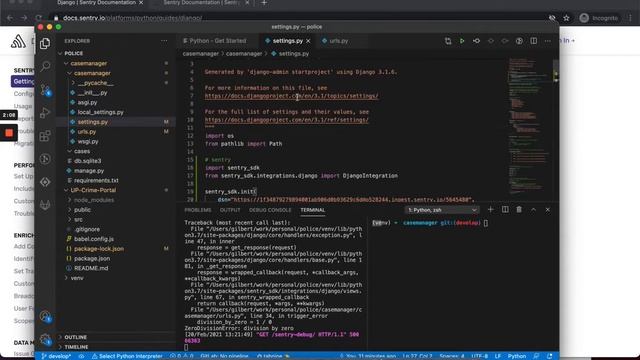
Task: Open Explorer panel More Actions ellipsis
Action: click(x=164, y=41)
